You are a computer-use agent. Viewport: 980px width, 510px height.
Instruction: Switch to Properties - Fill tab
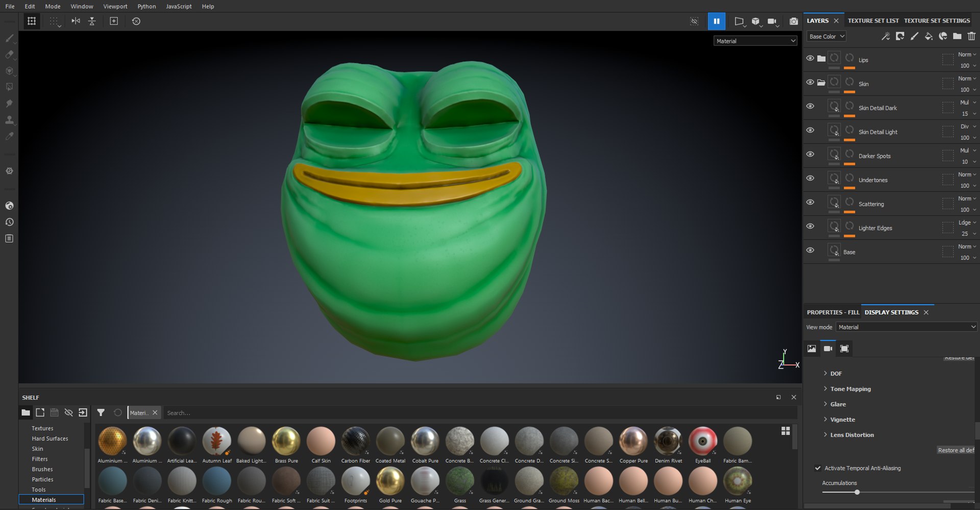[x=833, y=312]
